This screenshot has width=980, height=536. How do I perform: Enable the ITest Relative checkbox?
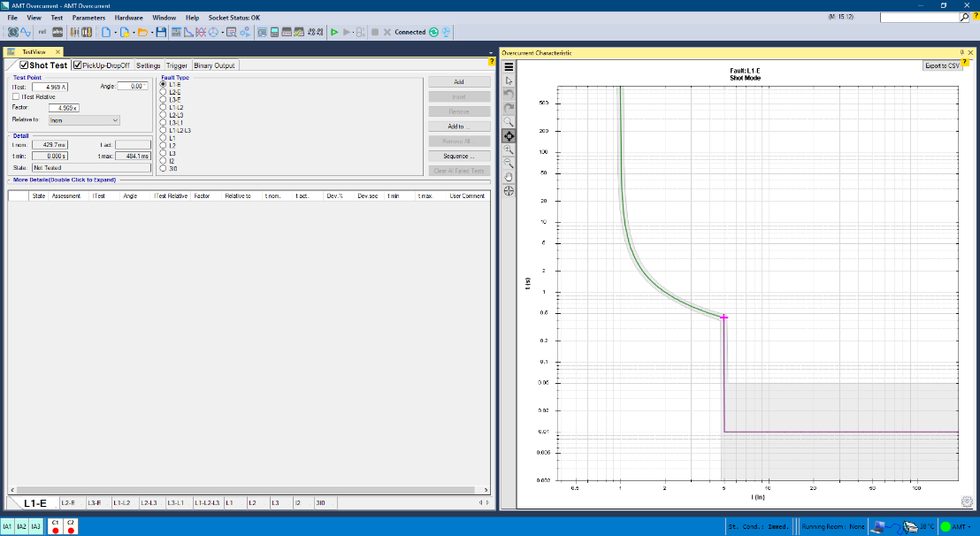15,96
